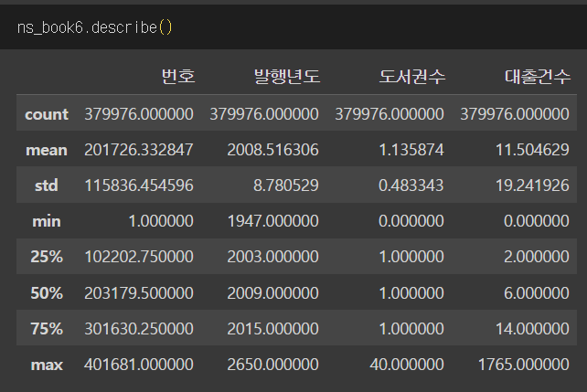This screenshot has width=587, height=392.
Task: Select mean value 2008.516306
Action: point(272,150)
